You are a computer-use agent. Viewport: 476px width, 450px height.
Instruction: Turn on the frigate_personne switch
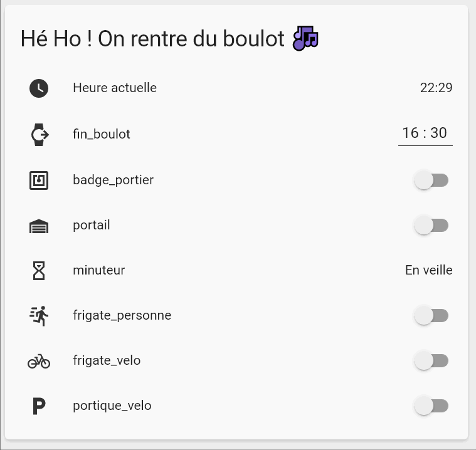click(431, 316)
